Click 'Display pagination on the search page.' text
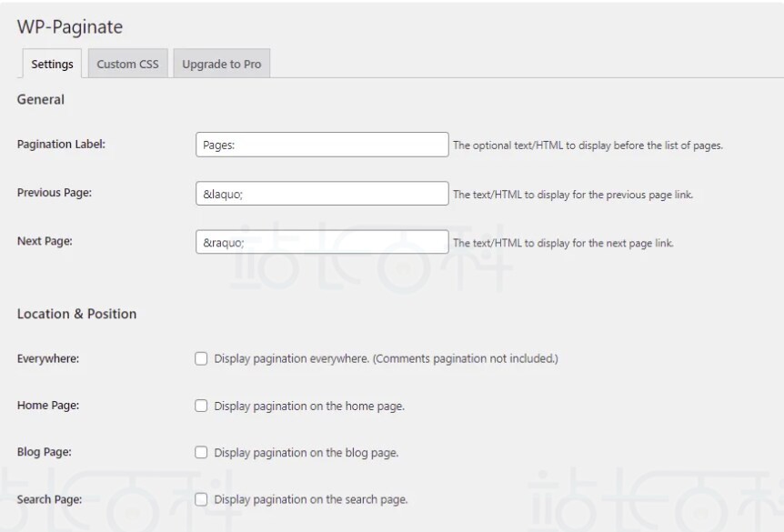 point(311,499)
